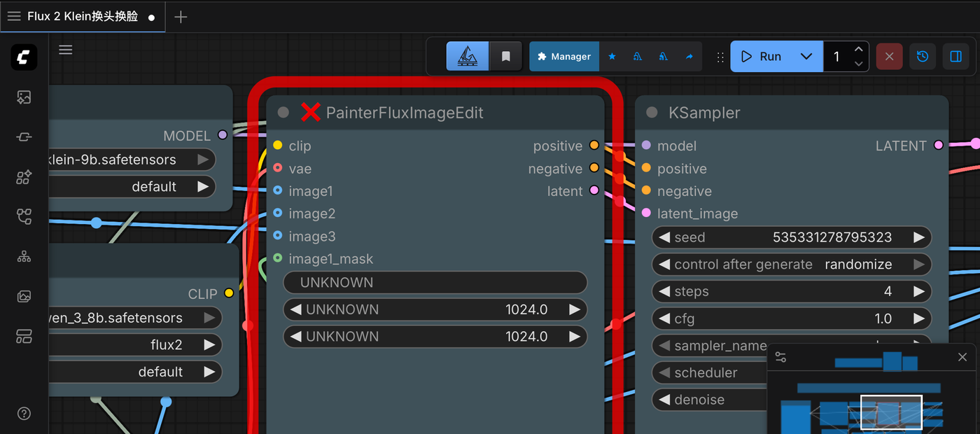
Task: Click the Run button
Action: [x=761, y=57]
